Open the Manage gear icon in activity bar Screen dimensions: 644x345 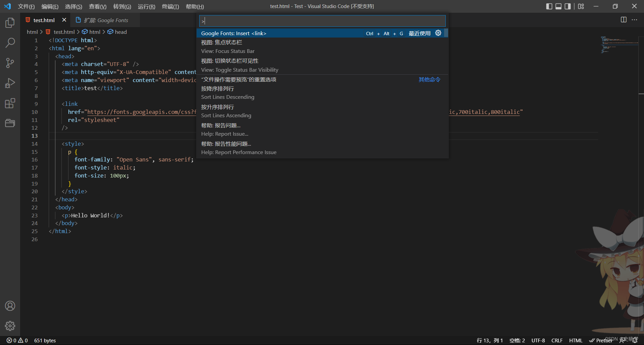(x=10, y=326)
